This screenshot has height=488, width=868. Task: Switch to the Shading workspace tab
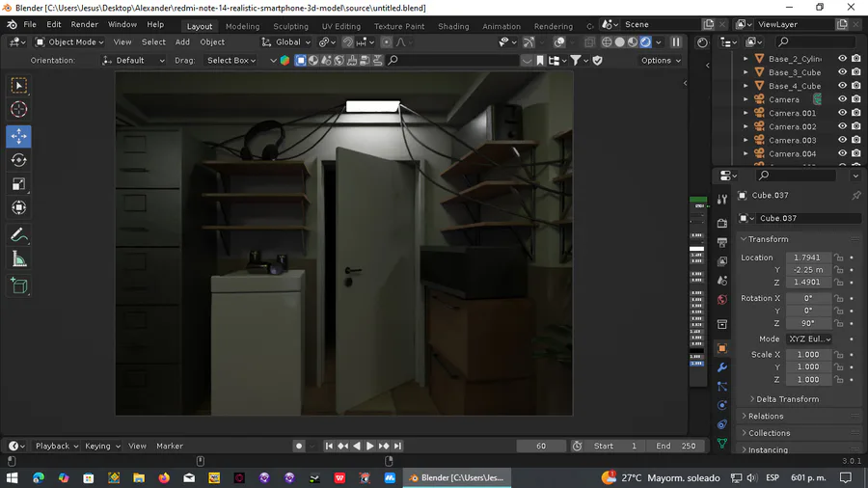tap(453, 26)
